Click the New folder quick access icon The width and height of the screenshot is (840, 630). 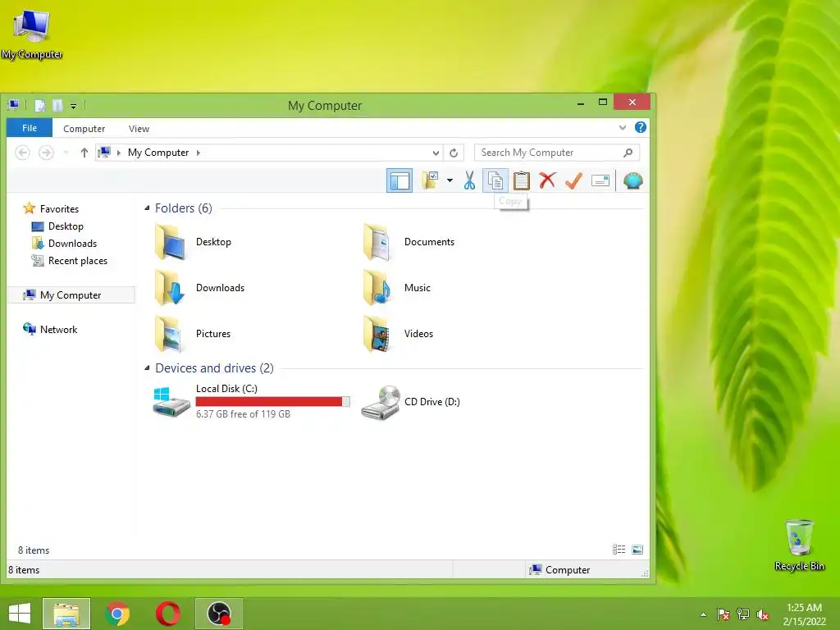(x=57, y=106)
